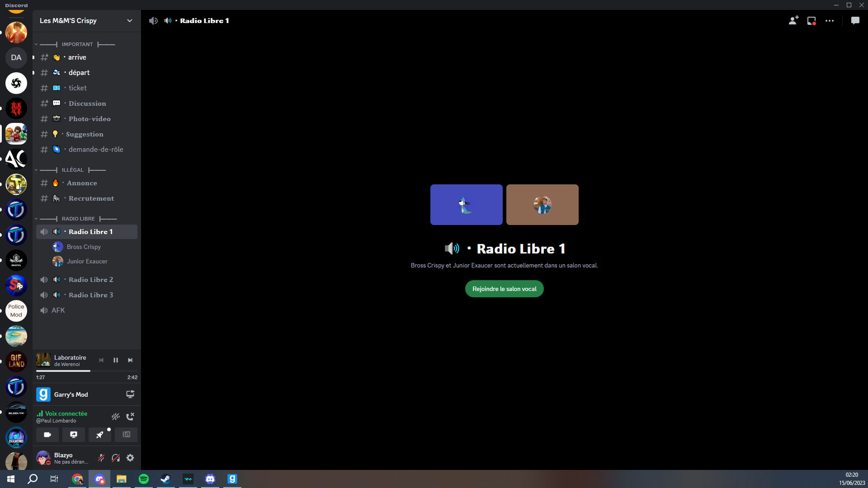This screenshot has height=488, width=868.
Task: Open Spotify from the Windows taskbar
Action: [x=144, y=479]
